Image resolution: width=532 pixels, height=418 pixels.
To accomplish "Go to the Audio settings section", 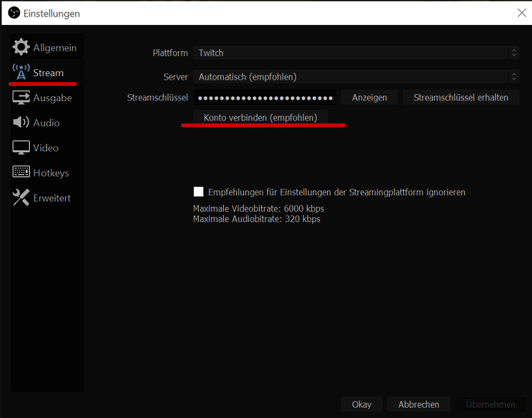I will tap(46, 122).
